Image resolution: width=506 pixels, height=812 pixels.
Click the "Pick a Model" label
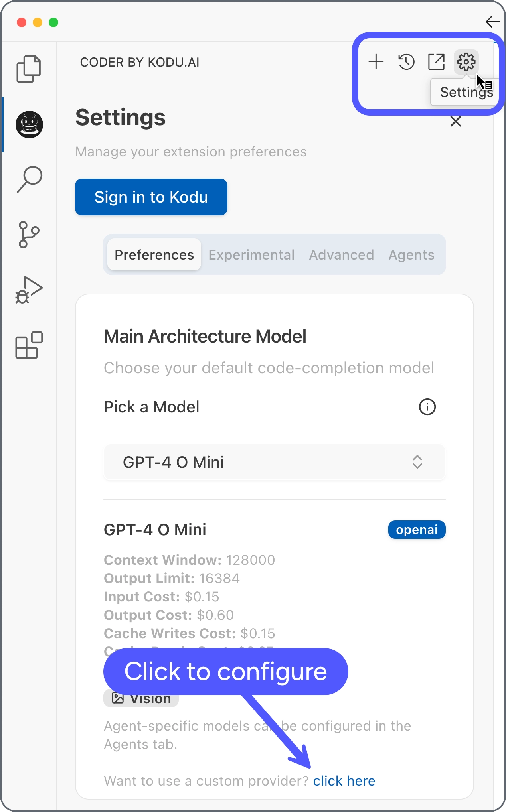(x=152, y=407)
